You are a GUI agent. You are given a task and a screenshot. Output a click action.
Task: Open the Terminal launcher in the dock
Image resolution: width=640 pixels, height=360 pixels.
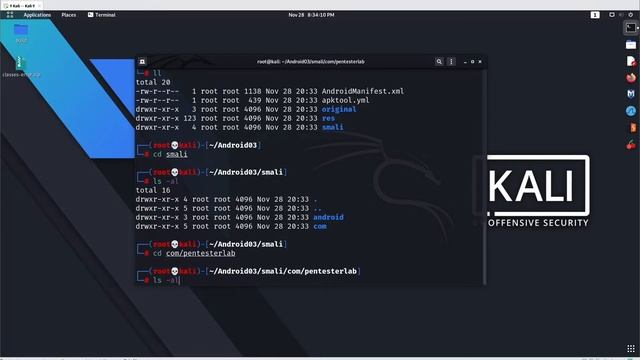[x=631, y=28]
